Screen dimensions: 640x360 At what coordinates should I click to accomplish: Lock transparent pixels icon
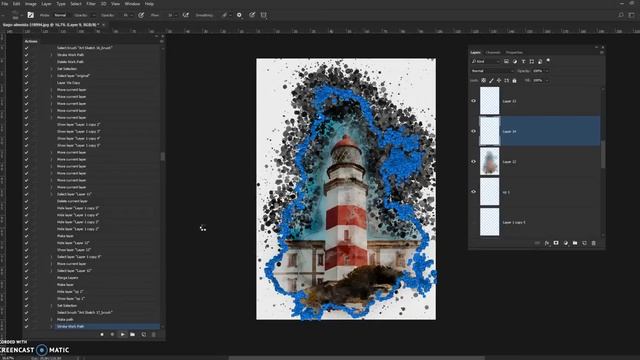484,81
